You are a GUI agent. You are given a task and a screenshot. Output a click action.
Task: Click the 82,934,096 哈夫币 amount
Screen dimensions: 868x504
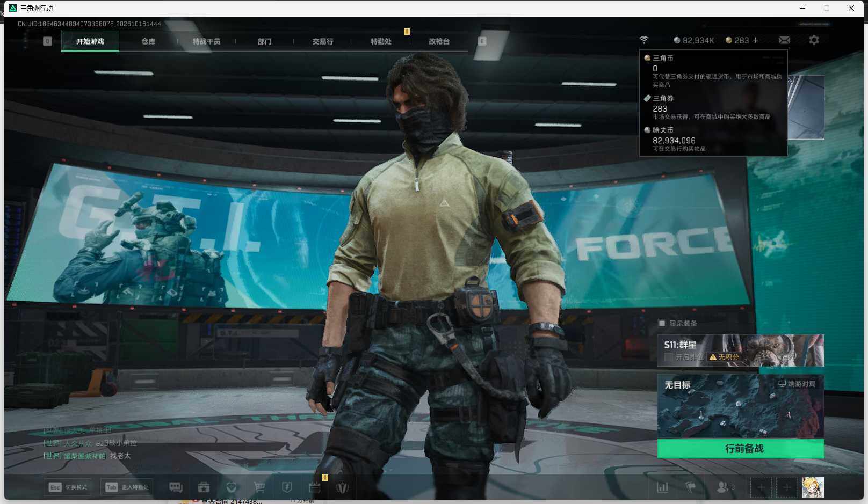(x=674, y=141)
